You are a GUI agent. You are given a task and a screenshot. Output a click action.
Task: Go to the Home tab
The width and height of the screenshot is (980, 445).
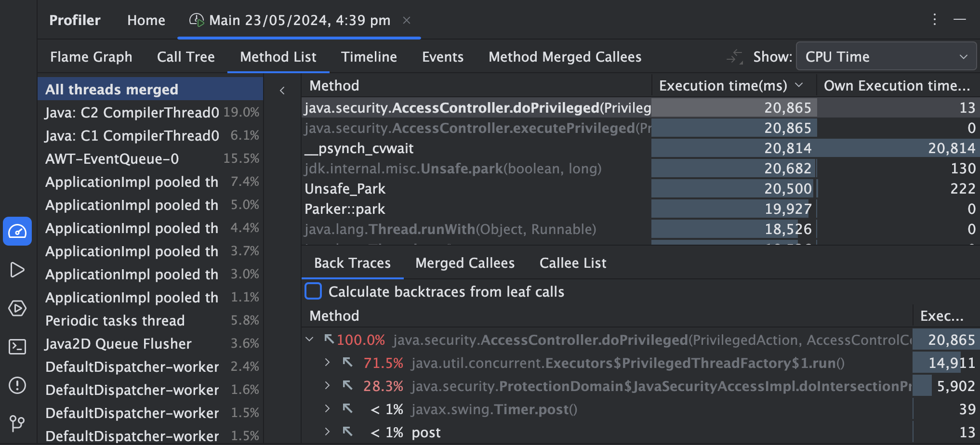[x=146, y=20]
